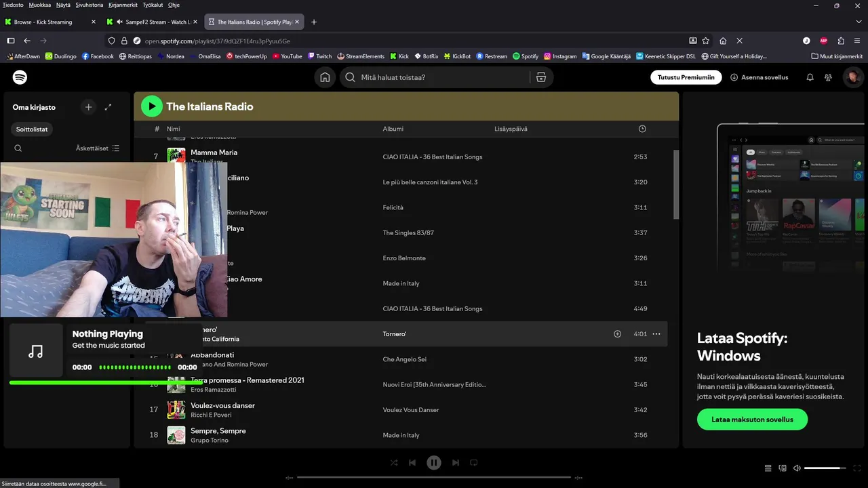
Task: Open the Spotify Home (Koti) button
Action: click(x=325, y=77)
